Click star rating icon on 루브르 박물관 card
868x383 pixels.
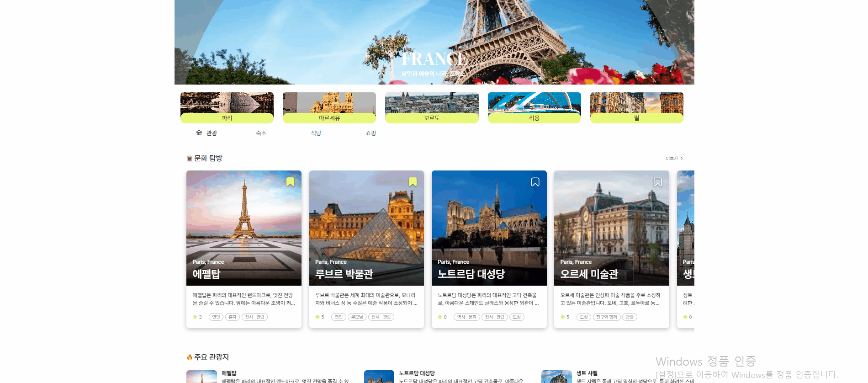click(x=318, y=317)
